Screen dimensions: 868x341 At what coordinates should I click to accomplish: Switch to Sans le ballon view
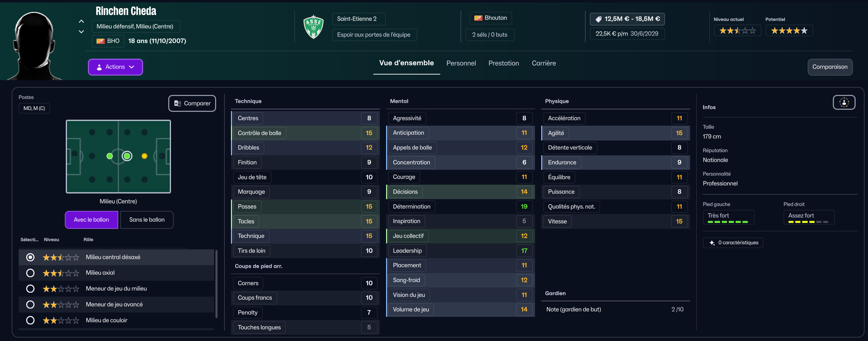[147, 220]
